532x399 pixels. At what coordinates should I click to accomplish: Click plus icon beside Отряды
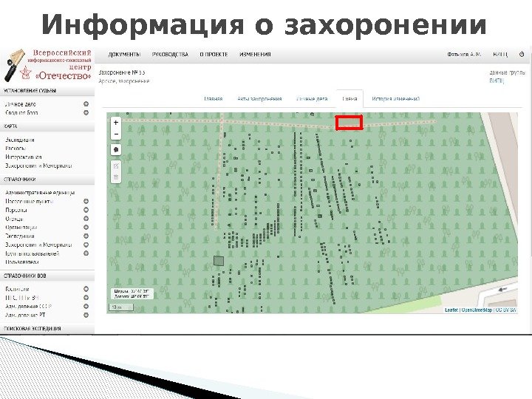click(86, 219)
